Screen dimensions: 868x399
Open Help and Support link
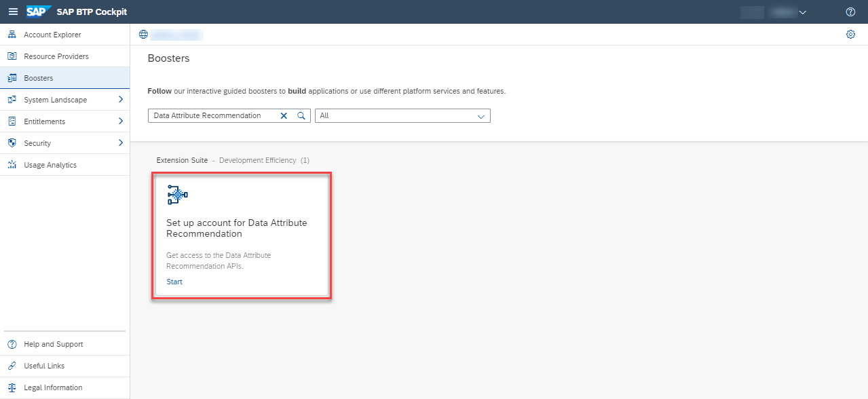point(65,344)
